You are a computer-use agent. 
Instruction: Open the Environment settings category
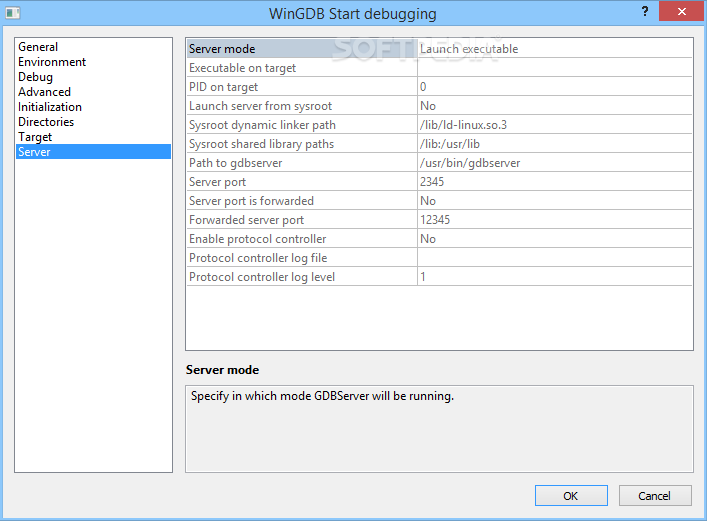pos(52,62)
